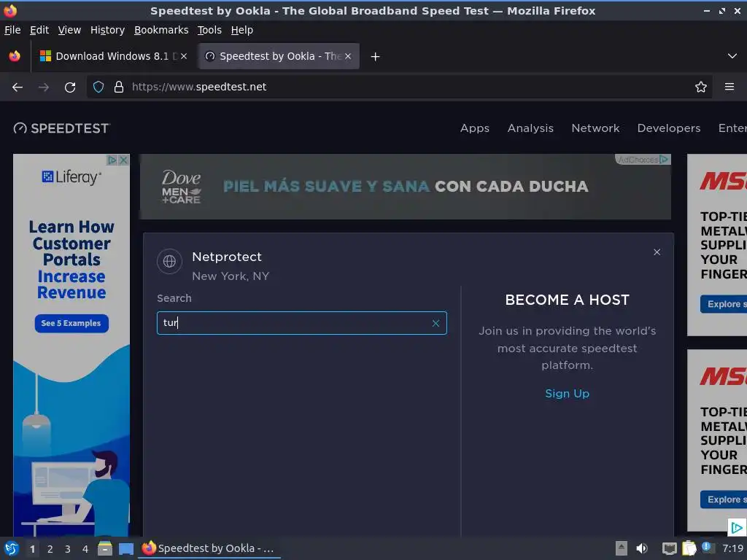Open the Help menu
The image size is (747, 560).
(x=242, y=30)
